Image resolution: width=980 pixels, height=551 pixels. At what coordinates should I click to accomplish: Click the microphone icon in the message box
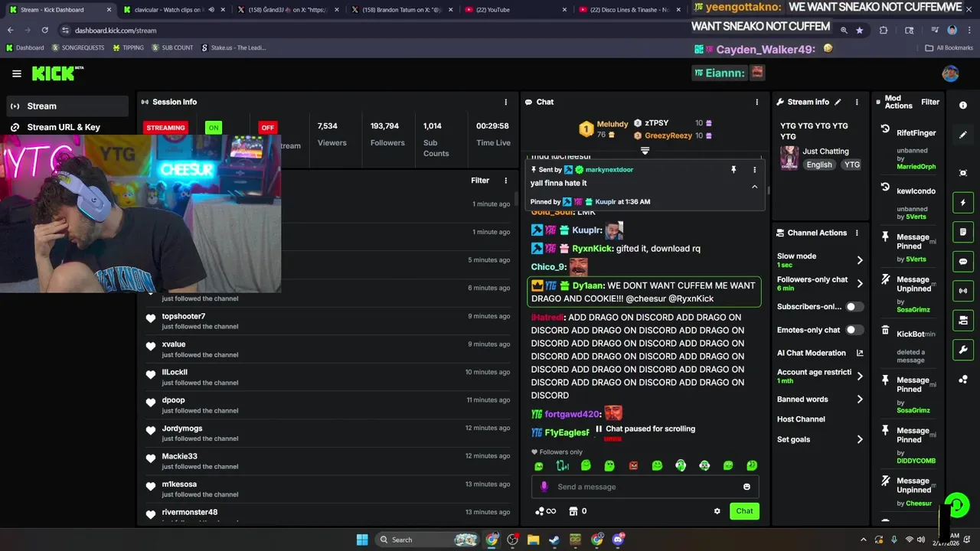click(x=544, y=487)
